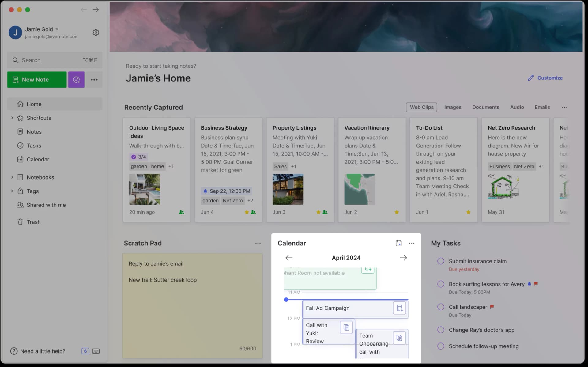Expand the Notebooks section
The height and width of the screenshot is (367, 588).
click(x=12, y=177)
